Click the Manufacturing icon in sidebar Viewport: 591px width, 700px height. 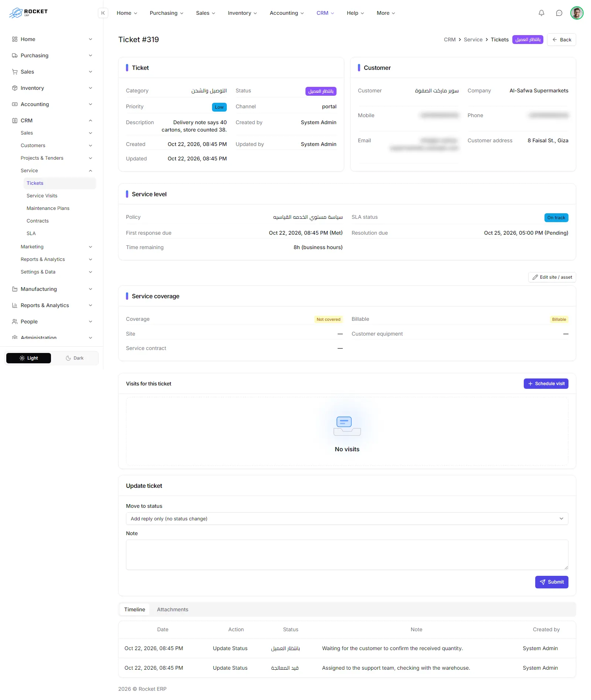(15, 289)
